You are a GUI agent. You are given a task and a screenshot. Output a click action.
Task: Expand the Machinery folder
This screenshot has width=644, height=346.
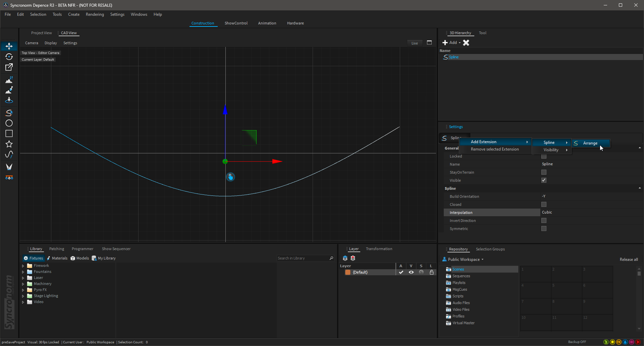click(x=23, y=284)
